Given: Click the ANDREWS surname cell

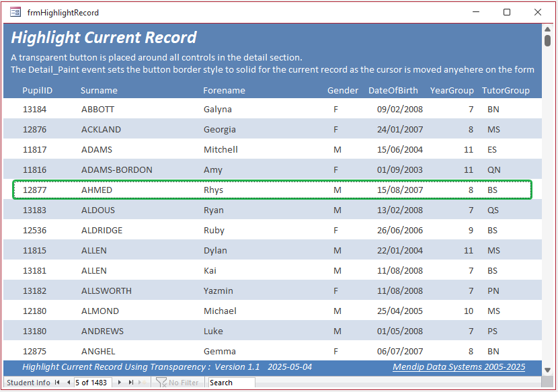Looking at the screenshot, I should click(x=102, y=331).
